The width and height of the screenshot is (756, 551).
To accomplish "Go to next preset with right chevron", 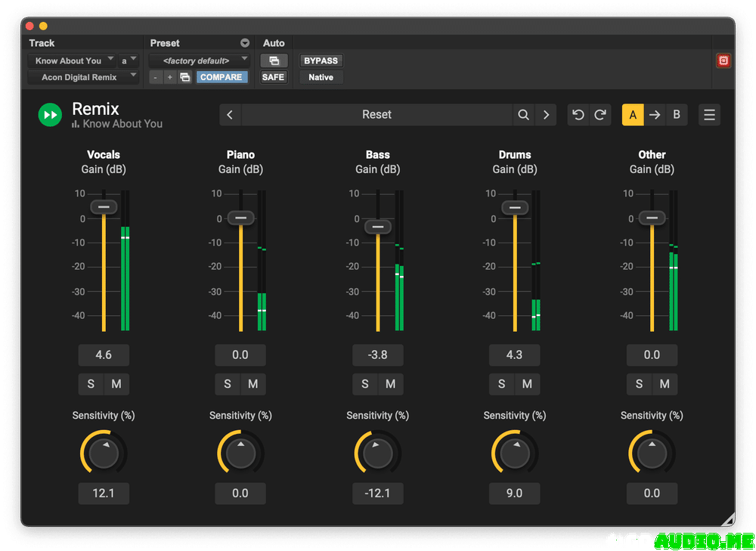I will (546, 115).
